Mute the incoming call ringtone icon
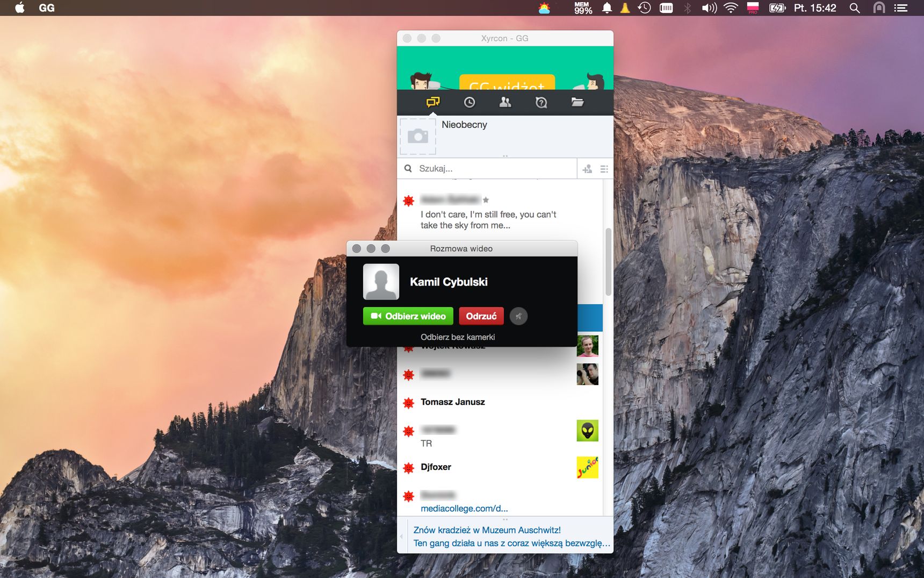Image resolution: width=924 pixels, height=578 pixels. click(x=518, y=316)
